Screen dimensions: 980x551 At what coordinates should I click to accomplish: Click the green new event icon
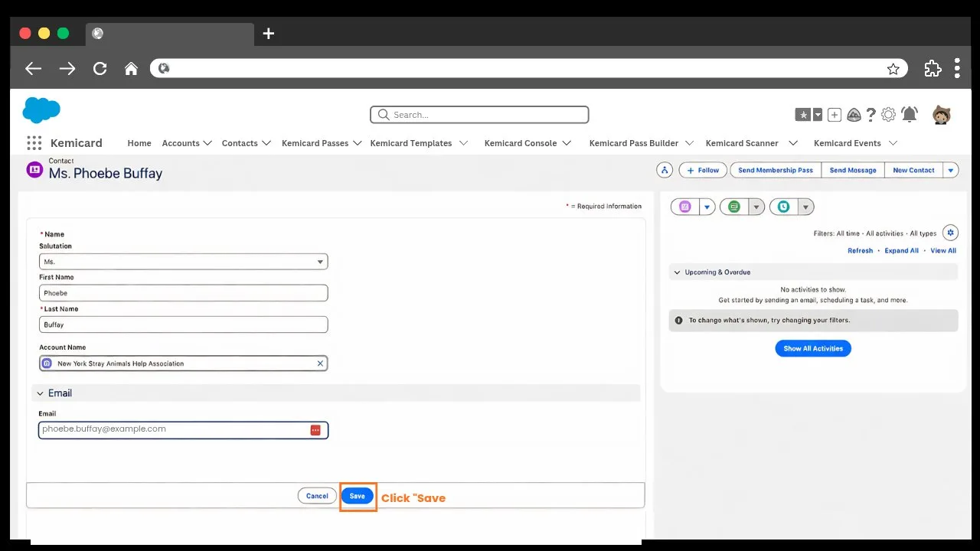734,207
